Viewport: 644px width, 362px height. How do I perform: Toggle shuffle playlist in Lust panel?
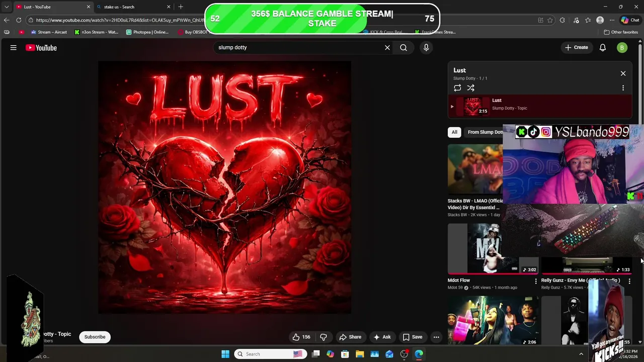point(470,88)
